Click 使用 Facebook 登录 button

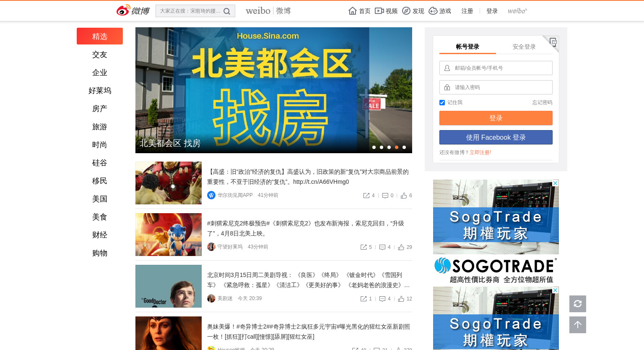click(496, 137)
